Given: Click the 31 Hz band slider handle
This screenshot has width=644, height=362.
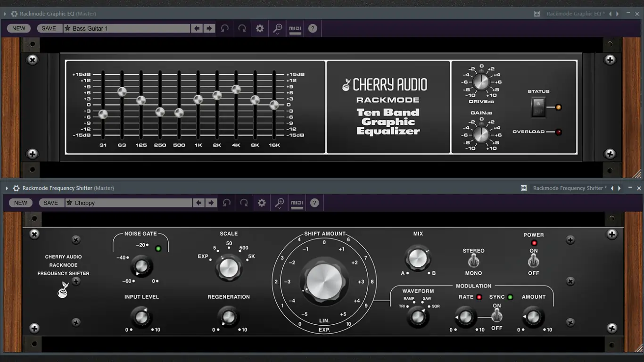Looking at the screenshot, I should click(103, 114).
